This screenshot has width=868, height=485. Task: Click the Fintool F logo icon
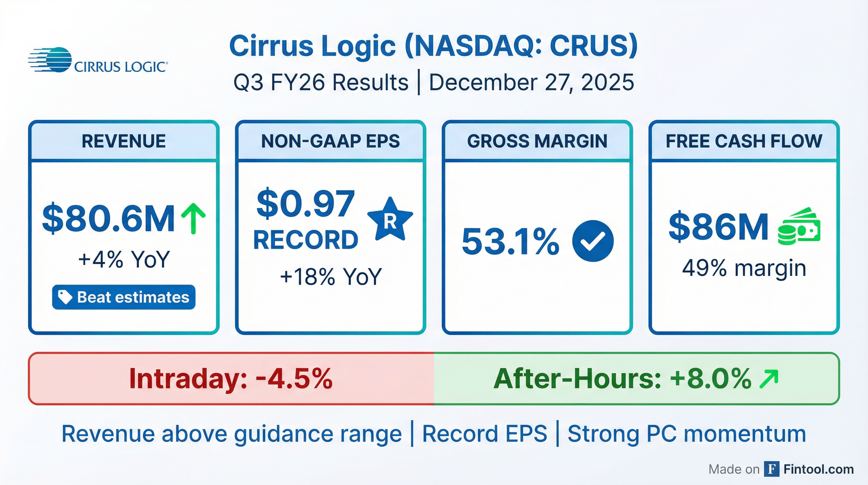[x=771, y=469]
